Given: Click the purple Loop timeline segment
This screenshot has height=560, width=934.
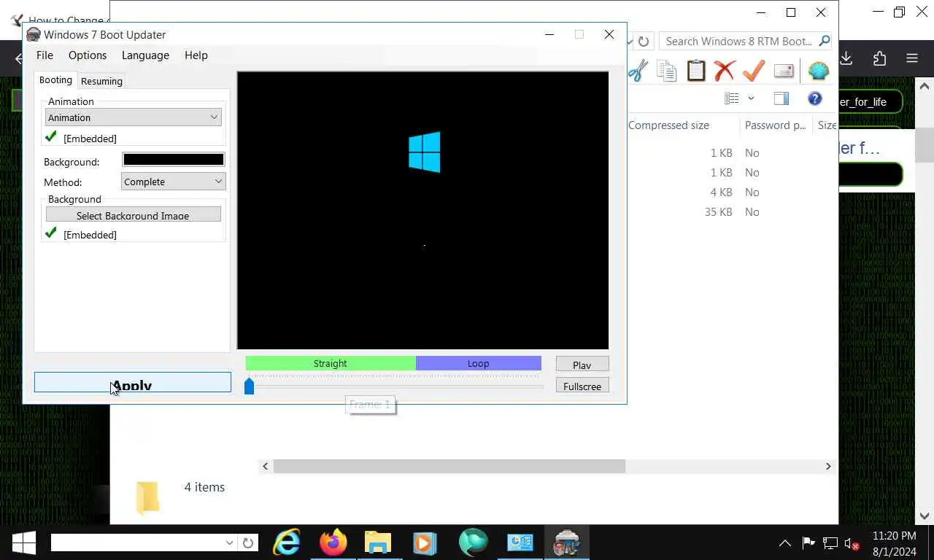Looking at the screenshot, I should click(479, 363).
